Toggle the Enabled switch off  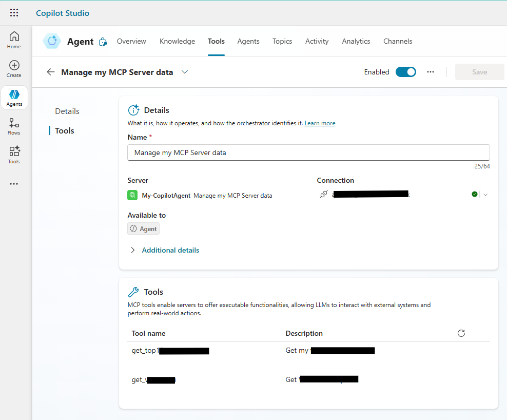pos(406,72)
